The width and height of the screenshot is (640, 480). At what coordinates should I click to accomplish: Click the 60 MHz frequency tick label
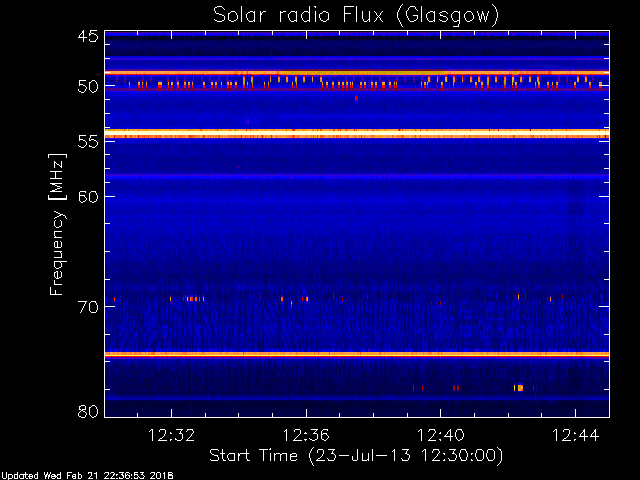(87, 197)
